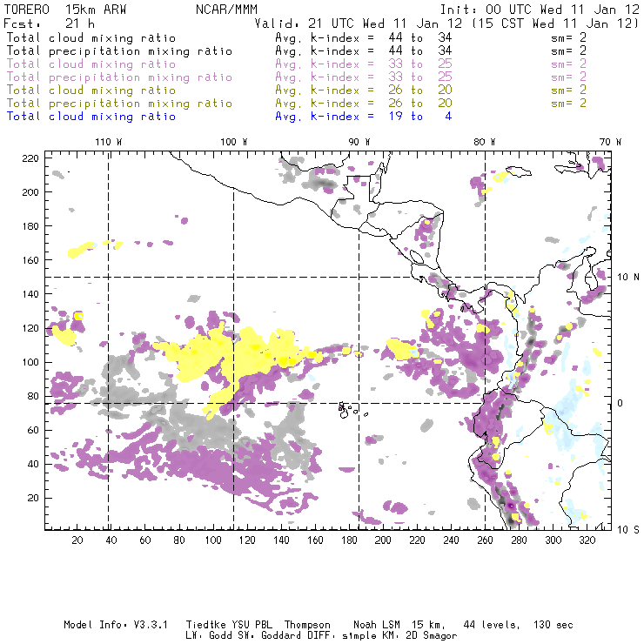This screenshot has height=644, width=644.
Task: Select the "70 W" longitude label
Action: coord(610,142)
